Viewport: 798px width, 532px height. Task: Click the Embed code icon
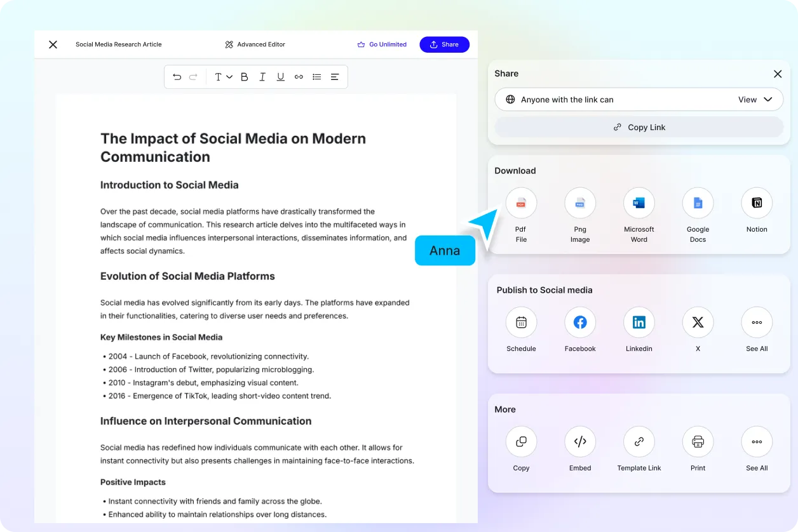tap(580, 442)
